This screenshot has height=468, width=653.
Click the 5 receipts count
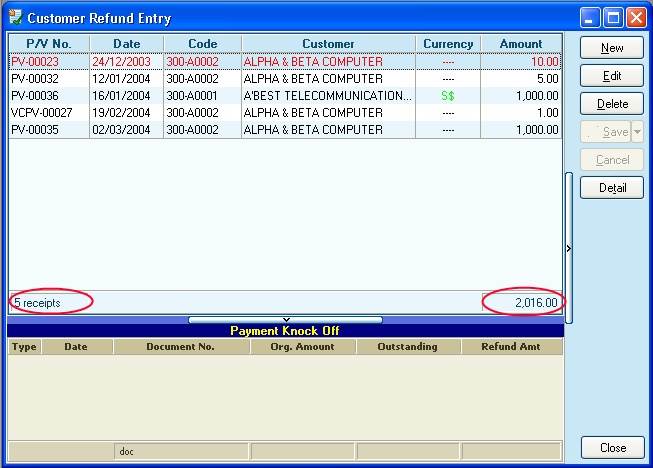tap(37, 303)
